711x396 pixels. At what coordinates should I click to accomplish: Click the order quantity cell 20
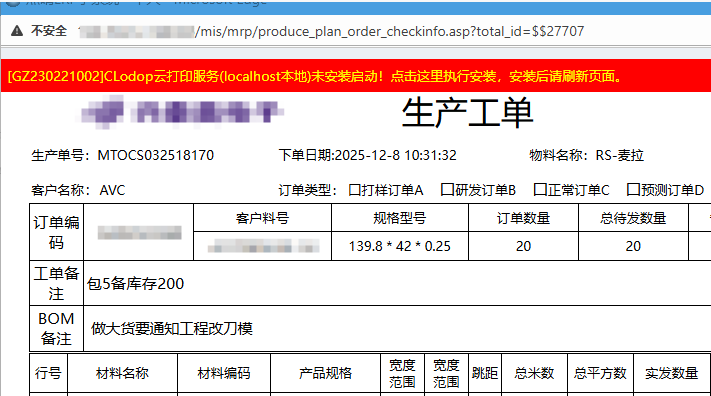pyautogui.click(x=523, y=246)
